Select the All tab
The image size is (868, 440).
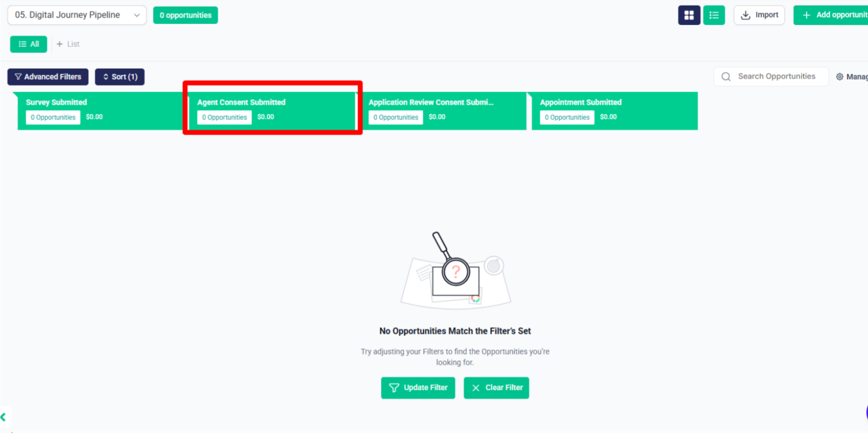28,44
